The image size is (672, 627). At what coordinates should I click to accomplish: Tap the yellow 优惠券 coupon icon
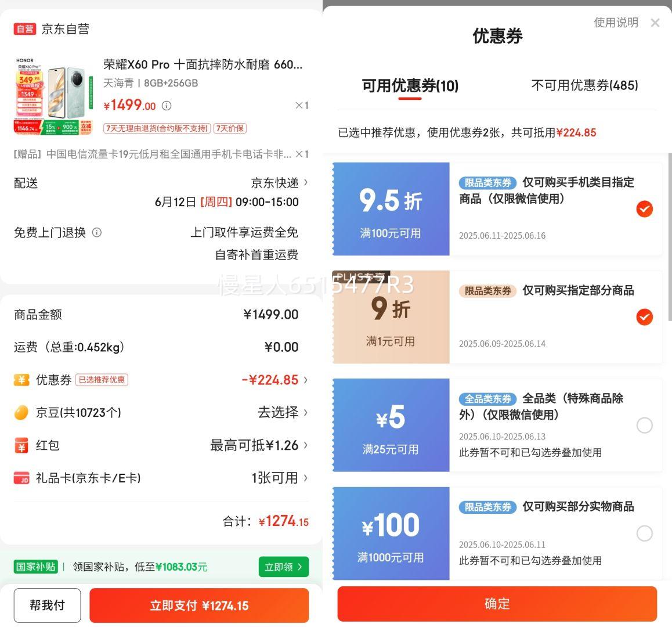point(21,380)
